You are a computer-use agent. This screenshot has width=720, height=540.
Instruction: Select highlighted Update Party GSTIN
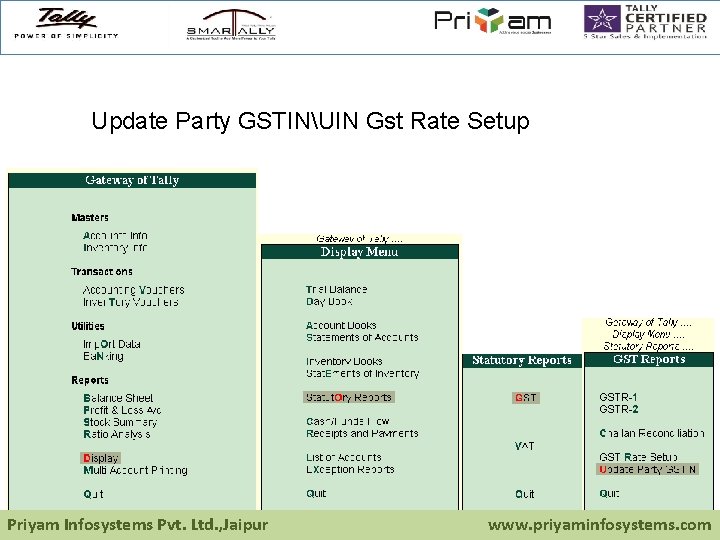tap(648, 469)
